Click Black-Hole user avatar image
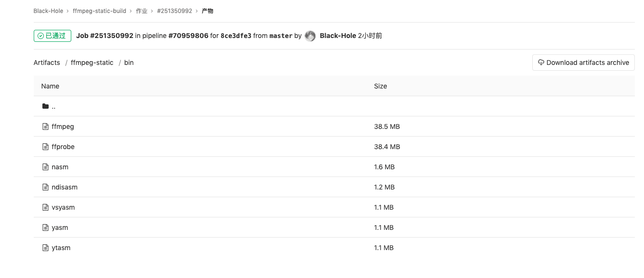The height and width of the screenshot is (278, 644). tap(310, 36)
